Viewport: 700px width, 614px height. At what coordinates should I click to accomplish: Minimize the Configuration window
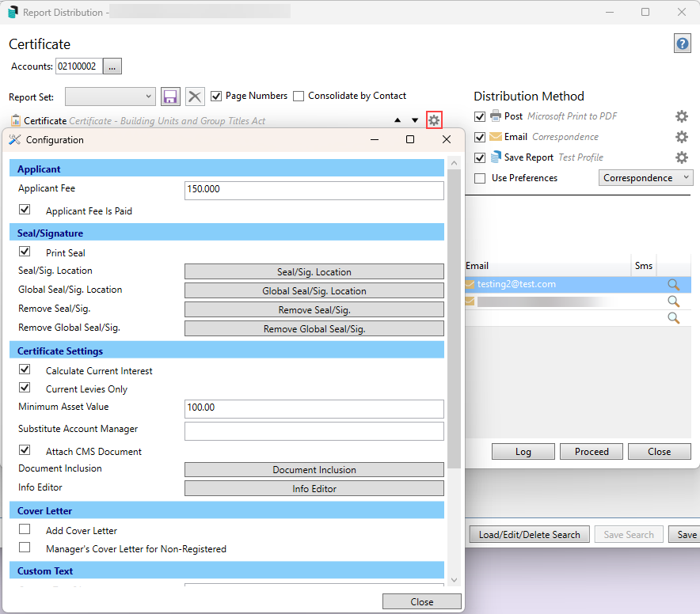click(x=375, y=140)
